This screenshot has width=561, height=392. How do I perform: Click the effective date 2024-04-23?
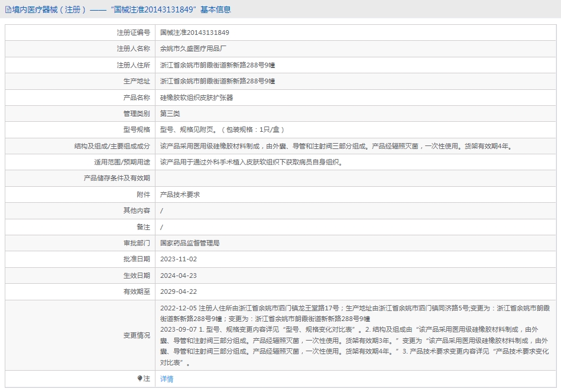(179, 276)
